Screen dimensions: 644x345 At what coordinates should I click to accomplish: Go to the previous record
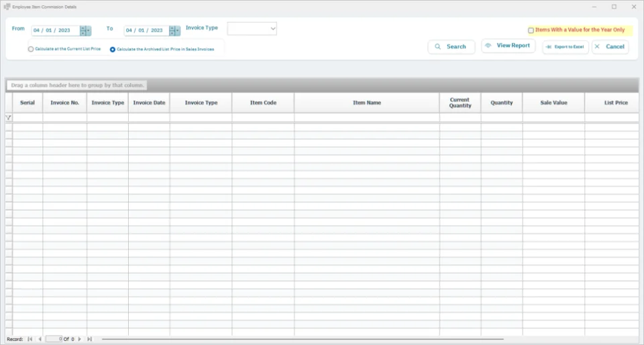[x=40, y=339]
